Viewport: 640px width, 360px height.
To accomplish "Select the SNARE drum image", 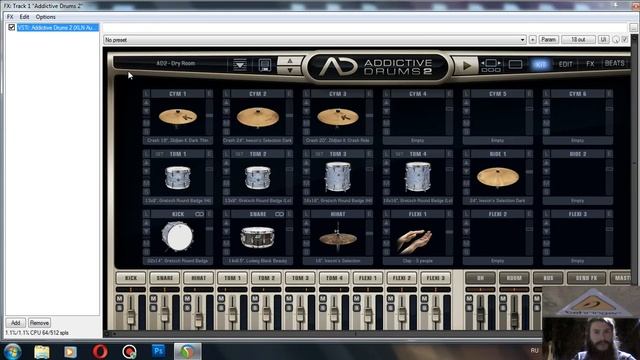I will point(258,238).
